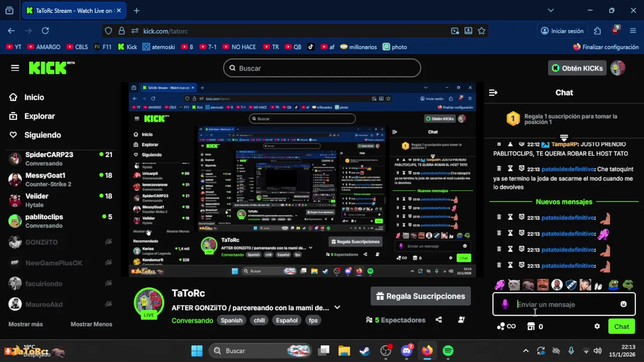
Task: Click the purple microphone icon in chat box
Action: click(x=505, y=304)
